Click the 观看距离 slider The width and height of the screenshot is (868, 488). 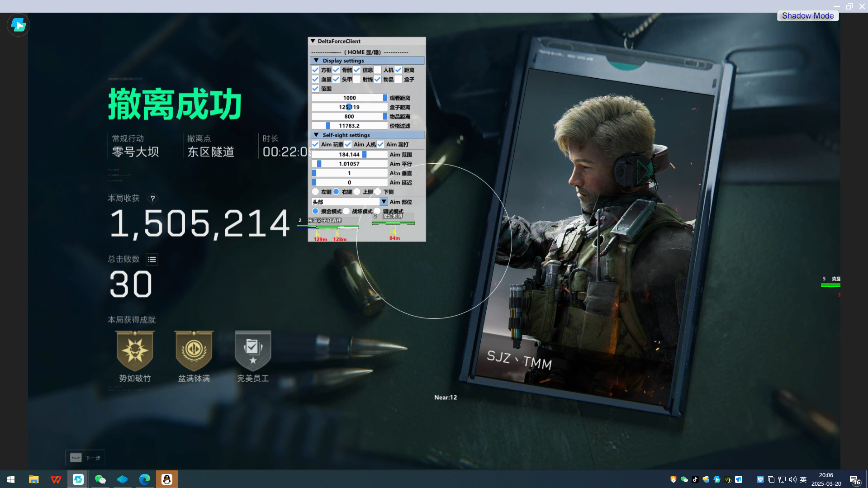349,98
